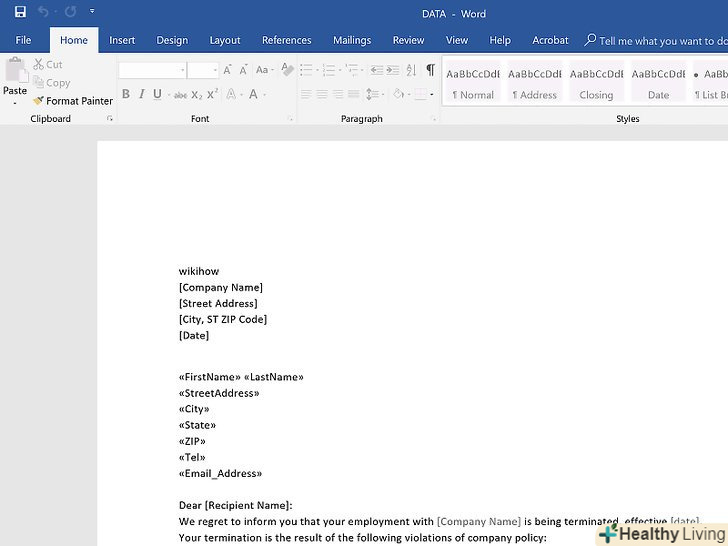Apply the Address style from gallery
Viewport: 728px width, 546px height.
(534, 82)
